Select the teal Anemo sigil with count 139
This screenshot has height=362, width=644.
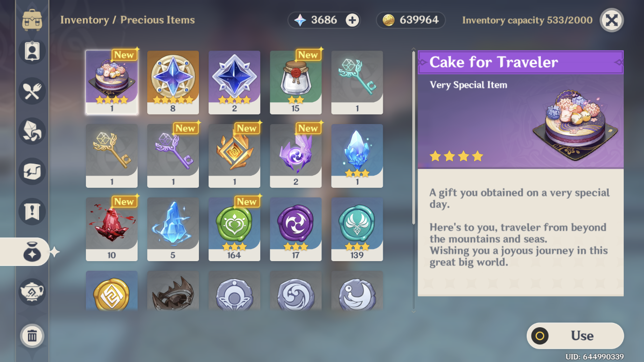tap(357, 229)
